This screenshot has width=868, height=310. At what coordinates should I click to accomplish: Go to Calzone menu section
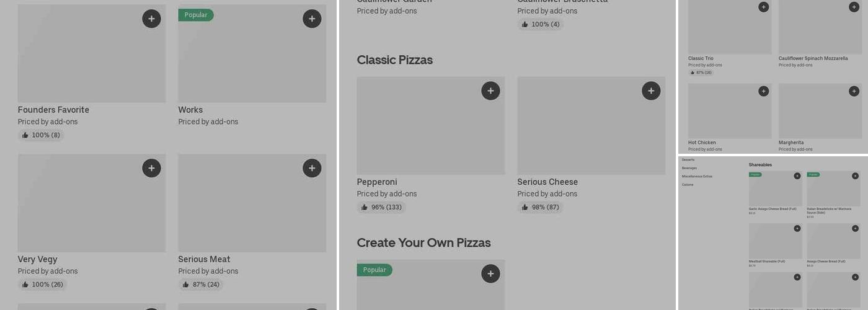coord(688,185)
